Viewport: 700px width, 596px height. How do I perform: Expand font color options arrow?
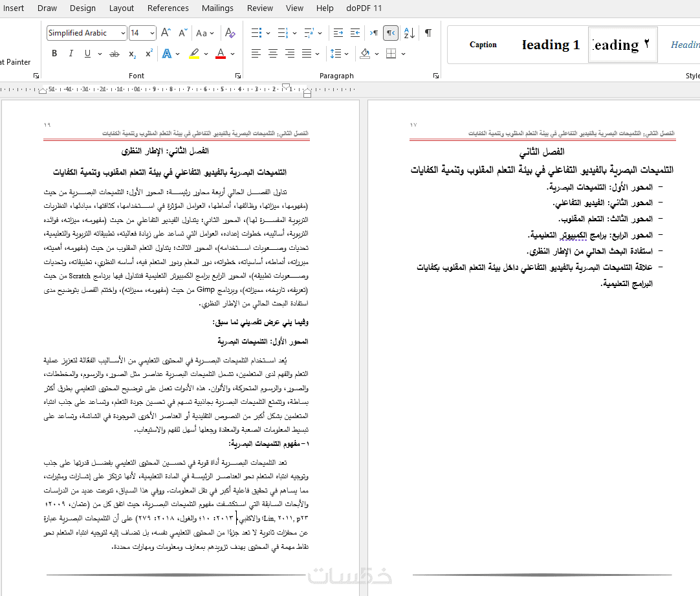click(233, 54)
